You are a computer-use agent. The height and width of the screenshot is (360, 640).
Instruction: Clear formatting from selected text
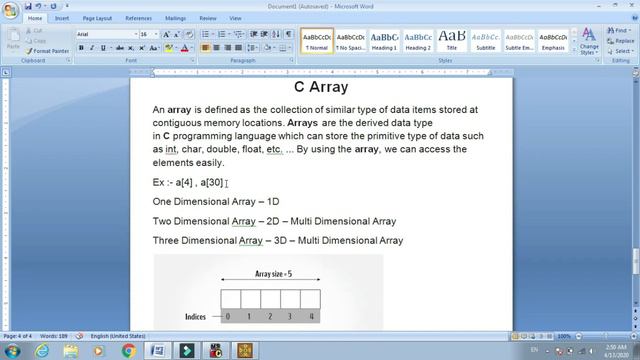point(189,35)
